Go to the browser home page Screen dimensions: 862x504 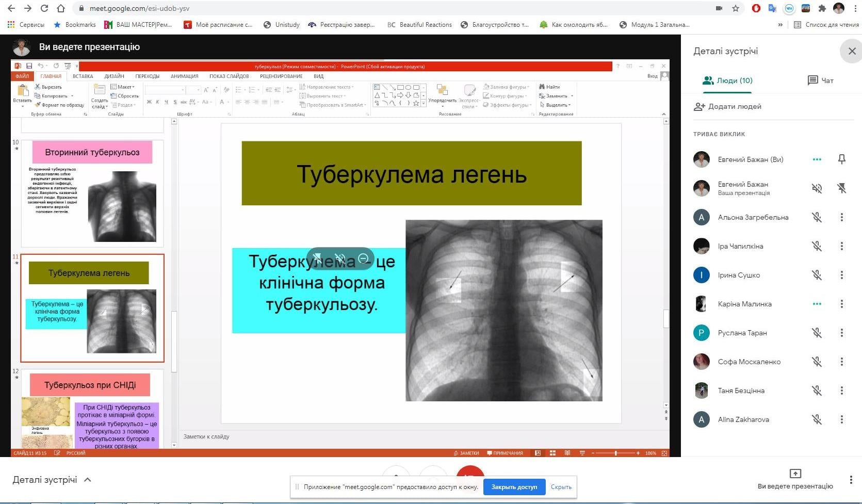pos(61,8)
